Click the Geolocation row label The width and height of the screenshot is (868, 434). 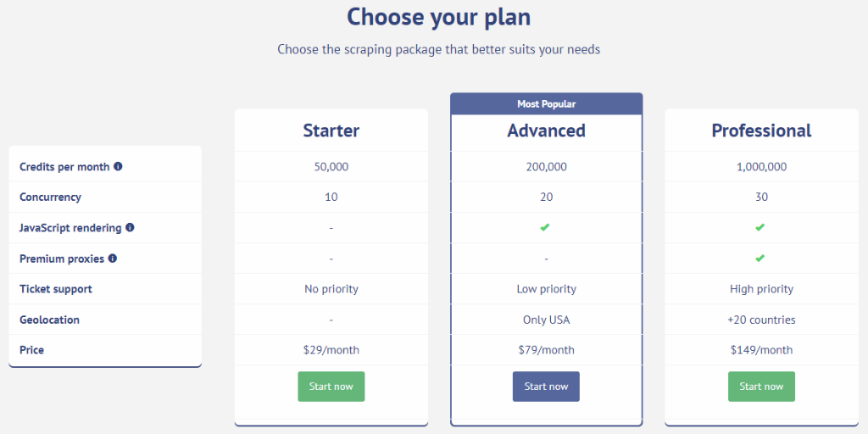pos(49,320)
